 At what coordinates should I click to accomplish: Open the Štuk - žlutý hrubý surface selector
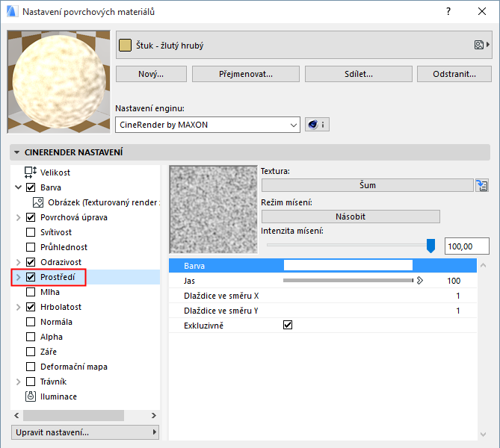pos(304,45)
